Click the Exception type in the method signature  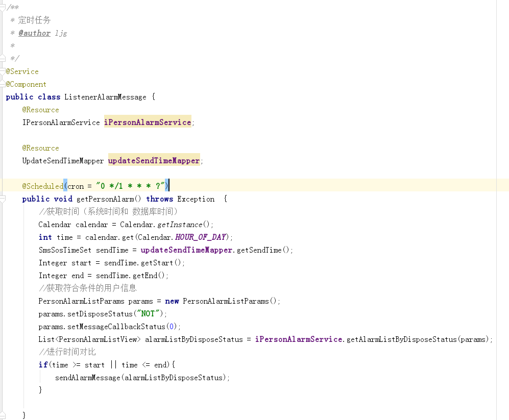196,199
